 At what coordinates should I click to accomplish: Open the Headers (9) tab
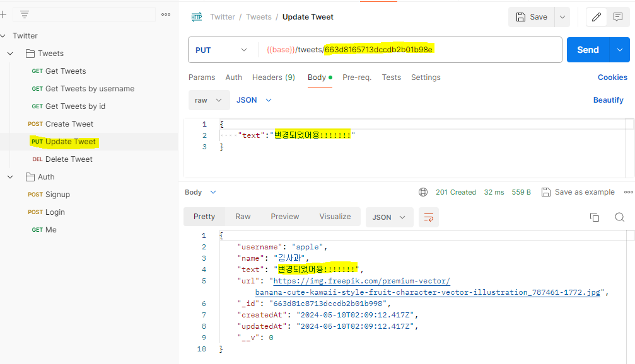[x=273, y=77]
